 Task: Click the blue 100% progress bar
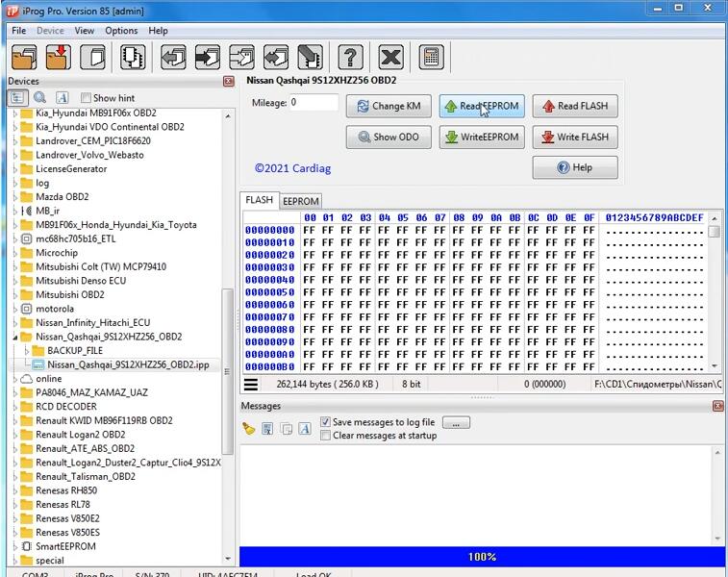coord(482,557)
